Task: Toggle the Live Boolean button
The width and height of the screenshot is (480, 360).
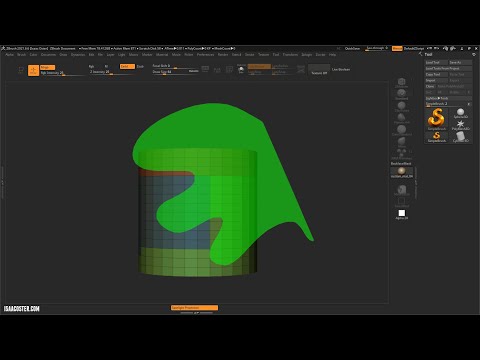Action: pyautogui.click(x=341, y=69)
